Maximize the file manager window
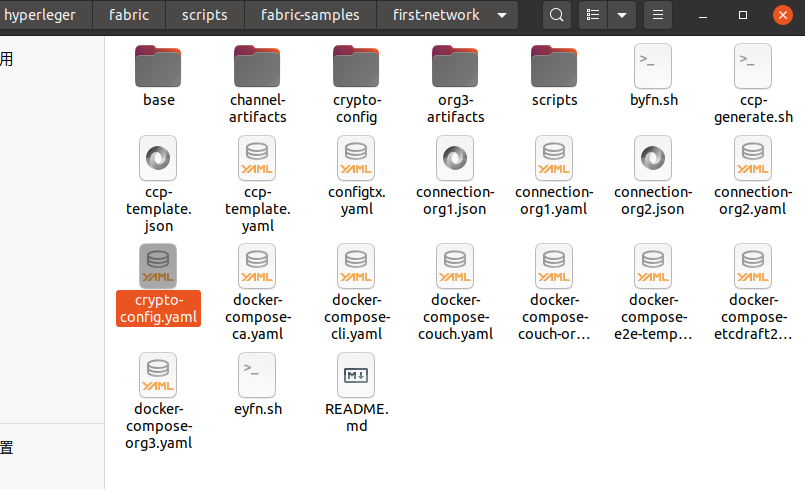805x489 pixels. [742, 15]
